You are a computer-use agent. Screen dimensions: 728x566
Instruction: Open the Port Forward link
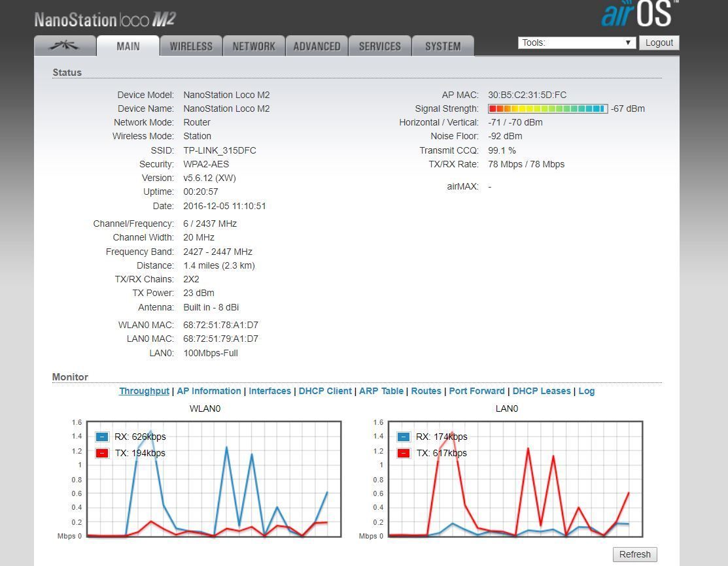pos(477,391)
